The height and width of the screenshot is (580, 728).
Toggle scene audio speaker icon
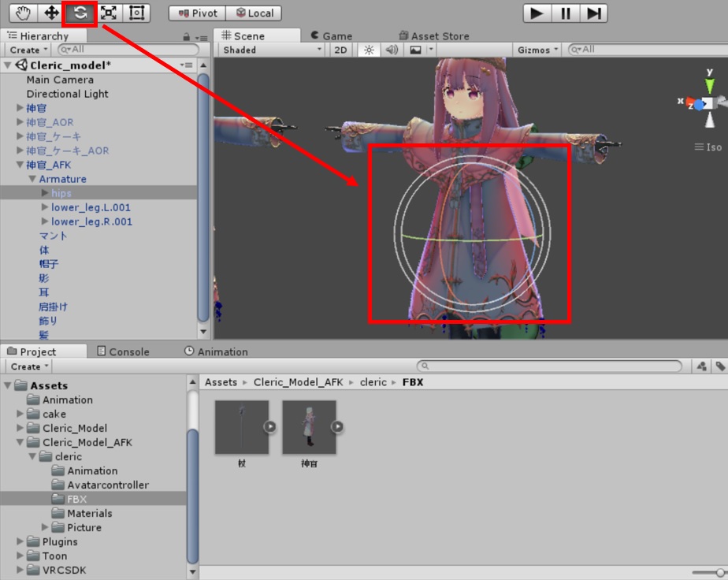point(391,50)
